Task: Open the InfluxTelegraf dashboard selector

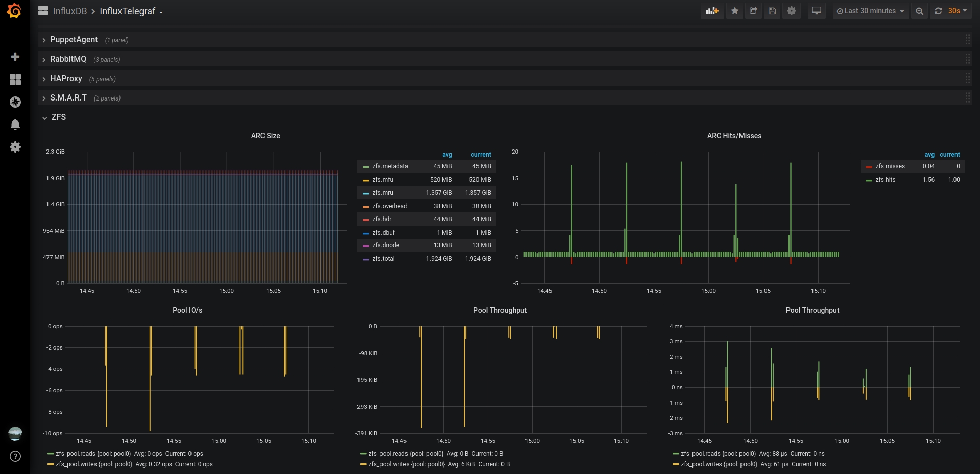Action: pos(131,11)
